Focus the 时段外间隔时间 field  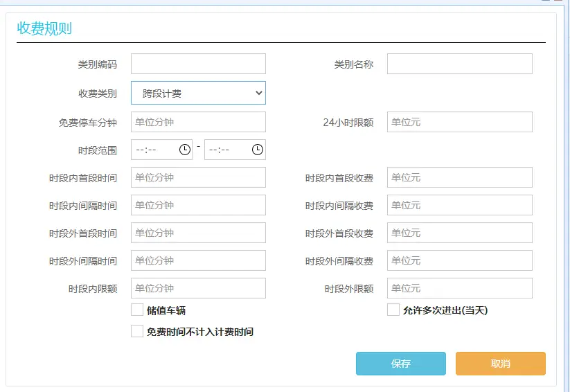(198, 260)
